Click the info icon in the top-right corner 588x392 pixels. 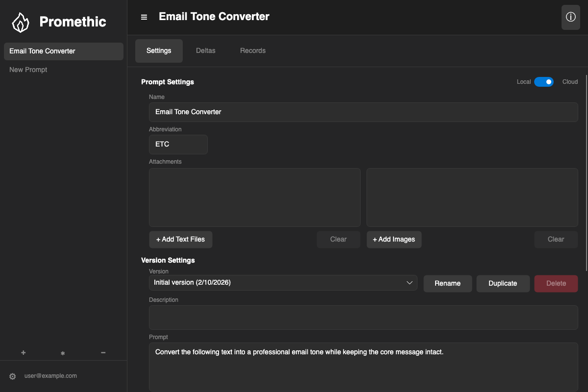570,17
